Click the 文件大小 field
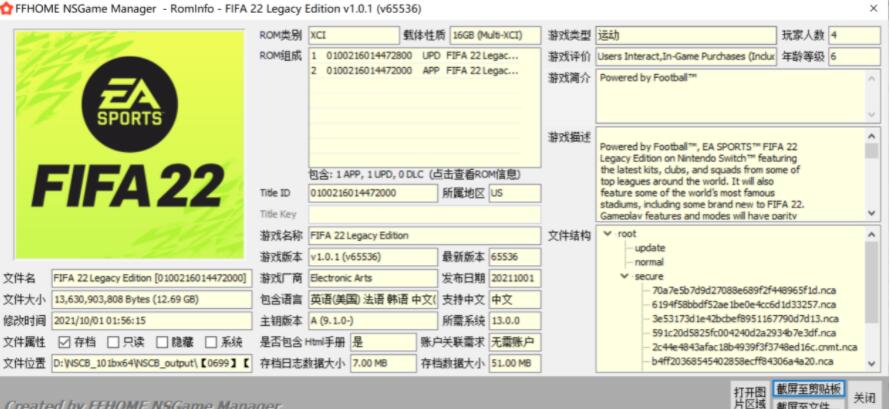 coord(152,300)
